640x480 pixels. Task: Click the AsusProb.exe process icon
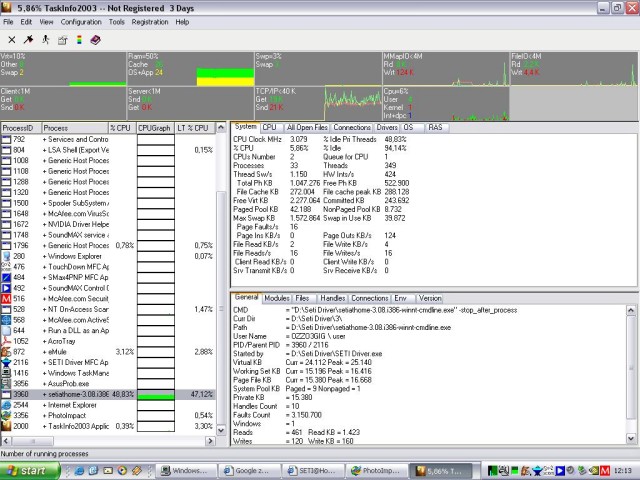tap(6, 384)
